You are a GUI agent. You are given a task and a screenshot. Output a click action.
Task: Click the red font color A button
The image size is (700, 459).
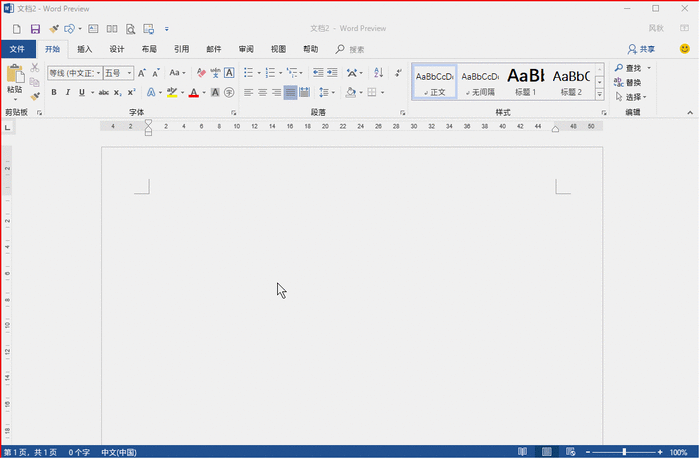click(x=193, y=92)
